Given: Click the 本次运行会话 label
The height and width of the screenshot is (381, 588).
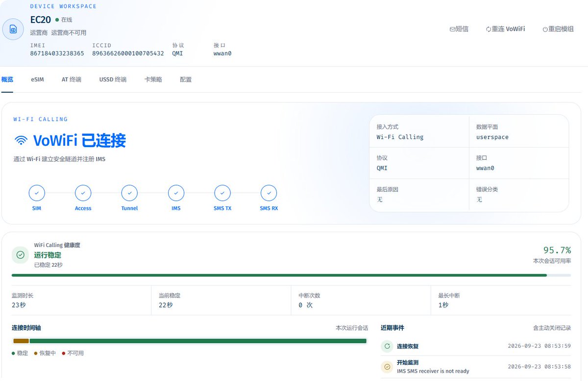Looking at the screenshot, I should click(352, 328).
